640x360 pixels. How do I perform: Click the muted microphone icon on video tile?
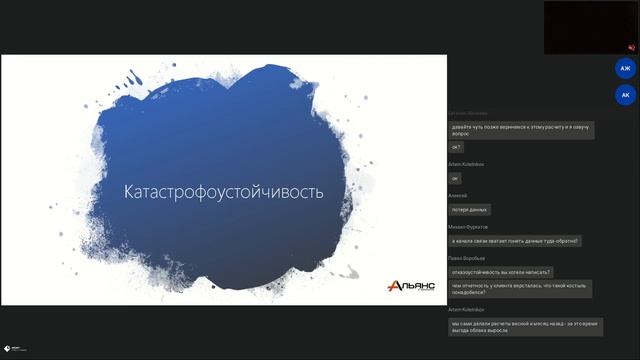click(x=631, y=48)
